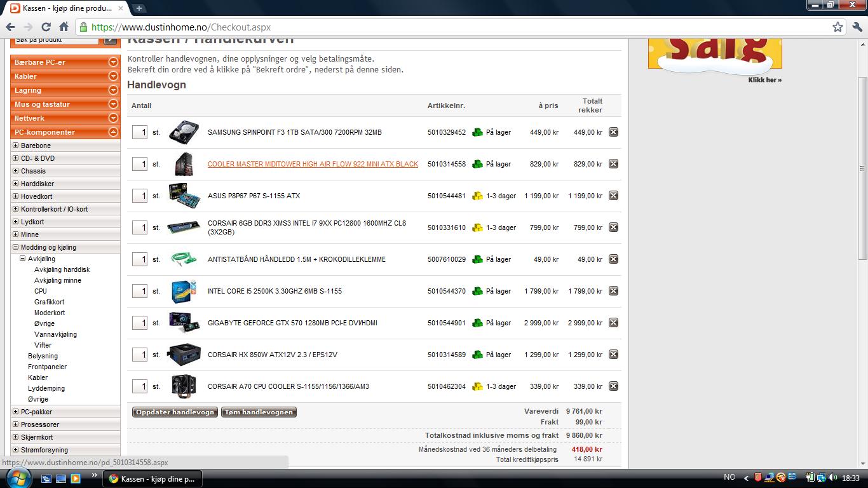Screen dimensions: 868x488
Task: Click the system clock showing 18:33
Action: pyautogui.click(x=850, y=478)
